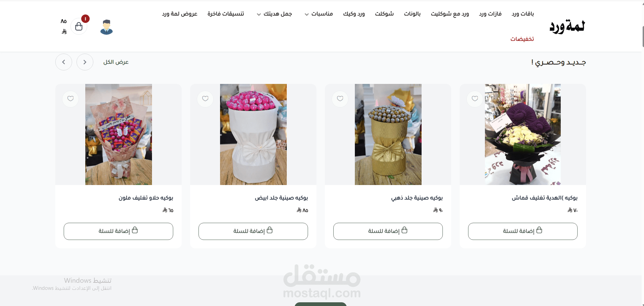The image size is (644, 306).
Task: Click the لمة ورد store logo
Action: tap(567, 27)
